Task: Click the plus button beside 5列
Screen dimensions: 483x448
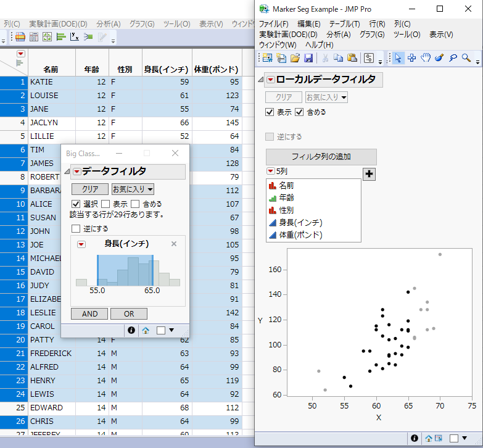Action: tap(369, 174)
